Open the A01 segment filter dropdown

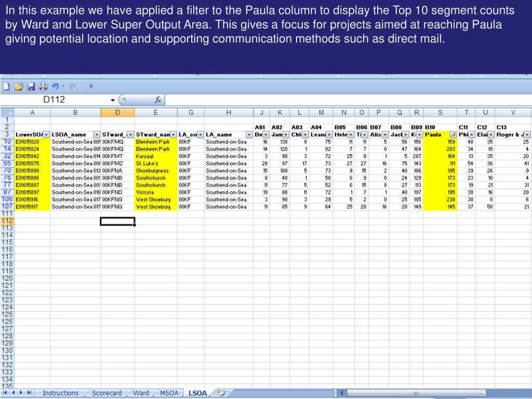coord(266,135)
